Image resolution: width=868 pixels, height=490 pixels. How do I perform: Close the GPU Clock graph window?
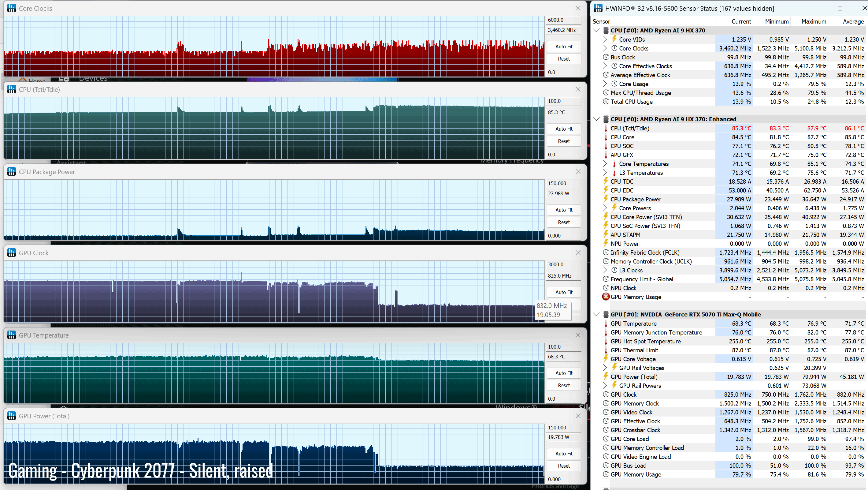(x=578, y=252)
